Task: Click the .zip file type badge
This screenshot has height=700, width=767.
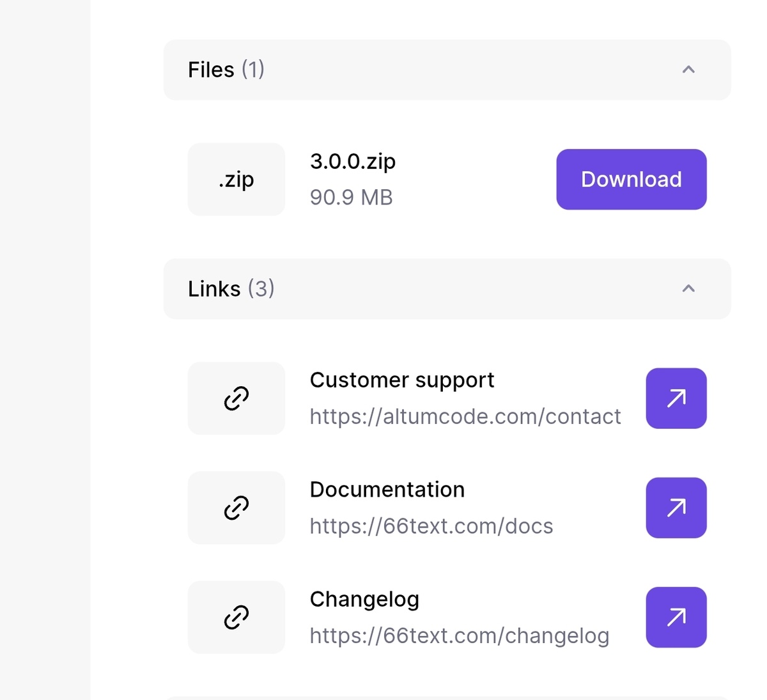Action: pyautogui.click(x=236, y=180)
